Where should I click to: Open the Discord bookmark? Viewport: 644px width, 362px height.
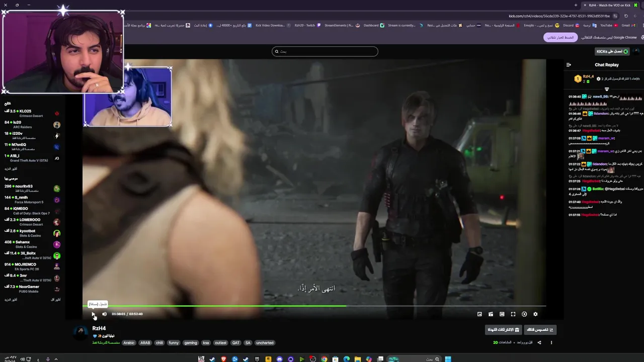click(570, 25)
